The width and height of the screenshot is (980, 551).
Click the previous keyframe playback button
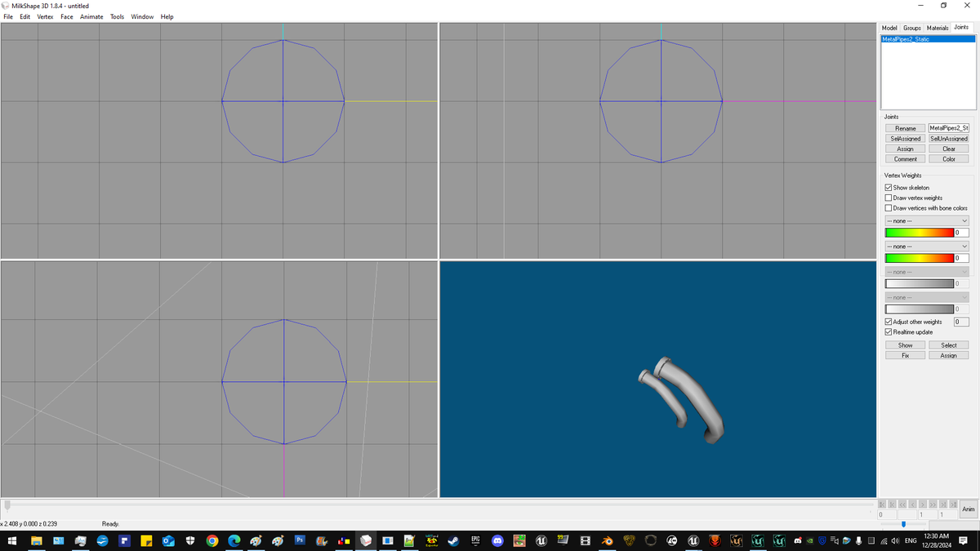(893, 504)
